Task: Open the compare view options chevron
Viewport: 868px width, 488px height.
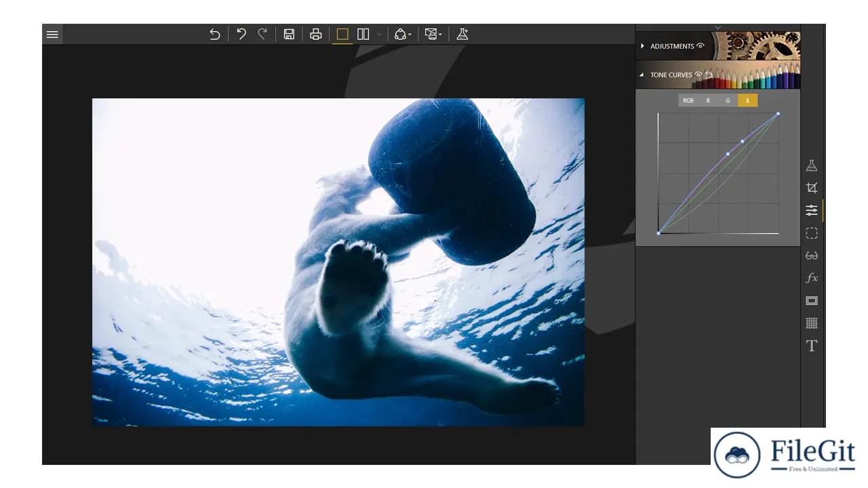Action: [379, 35]
